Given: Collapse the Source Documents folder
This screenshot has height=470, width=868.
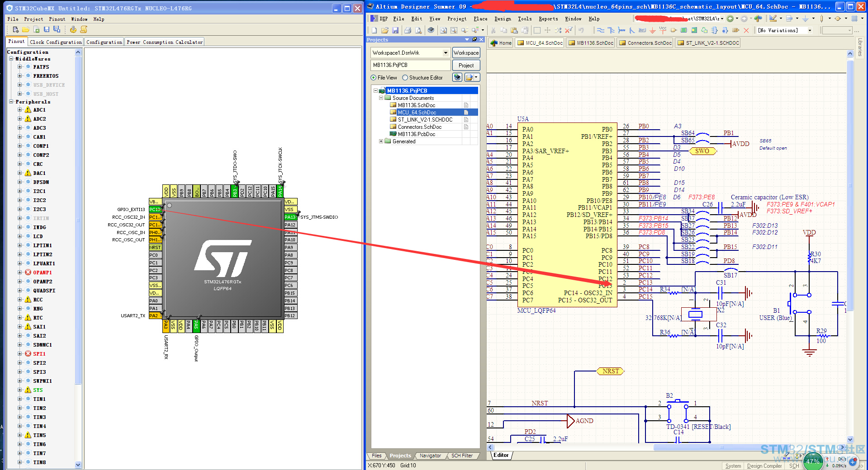Looking at the screenshot, I should (x=381, y=98).
